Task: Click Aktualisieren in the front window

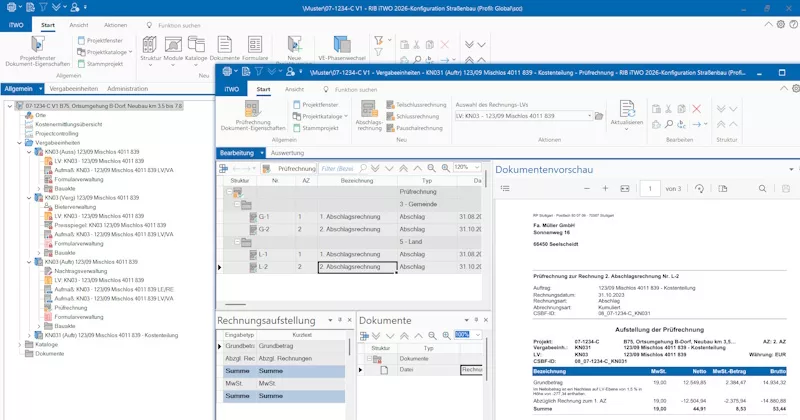Action: tap(627, 115)
